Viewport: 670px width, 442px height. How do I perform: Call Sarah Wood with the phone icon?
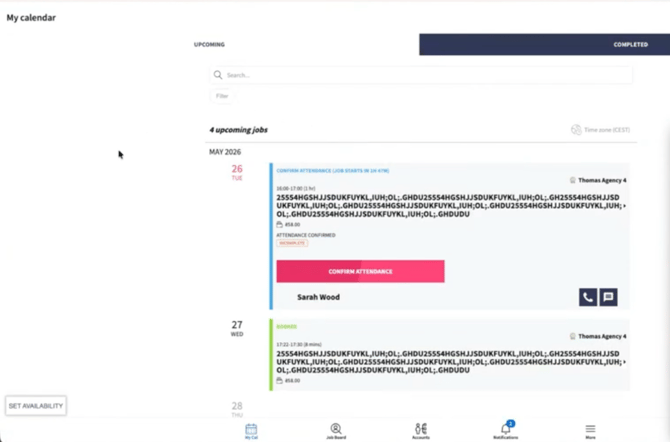588,297
